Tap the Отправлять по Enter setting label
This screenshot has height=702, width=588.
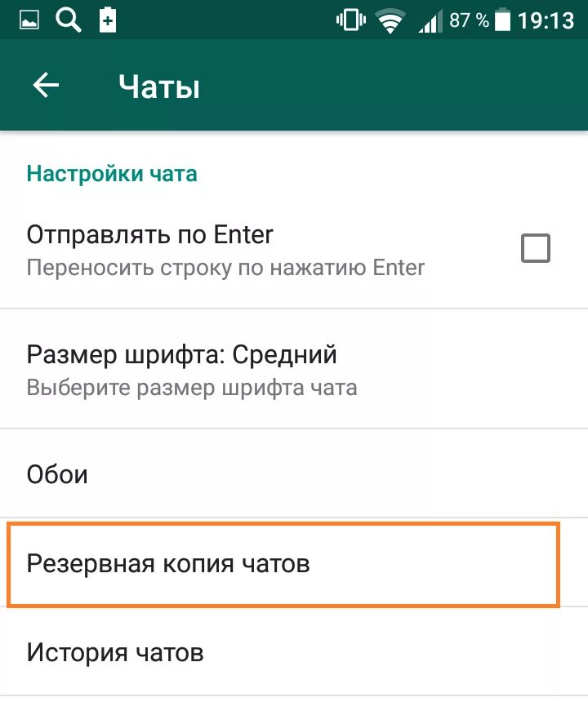coord(150,234)
